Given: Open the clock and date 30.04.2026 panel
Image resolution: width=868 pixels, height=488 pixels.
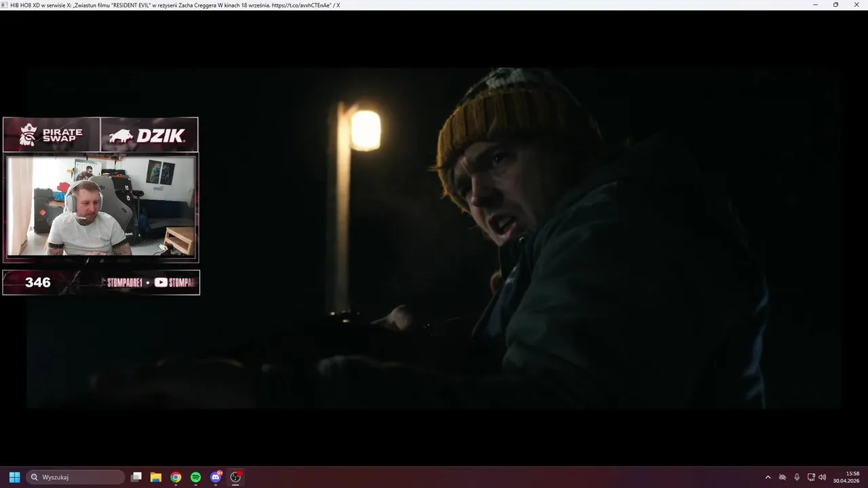Looking at the screenshot, I should pyautogui.click(x=847, y=477).
